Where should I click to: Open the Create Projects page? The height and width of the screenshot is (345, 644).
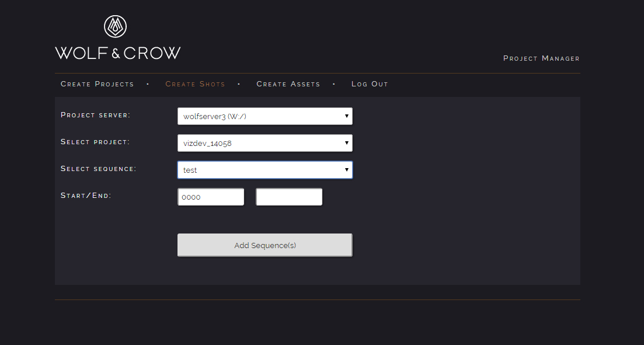pos(97,84)
